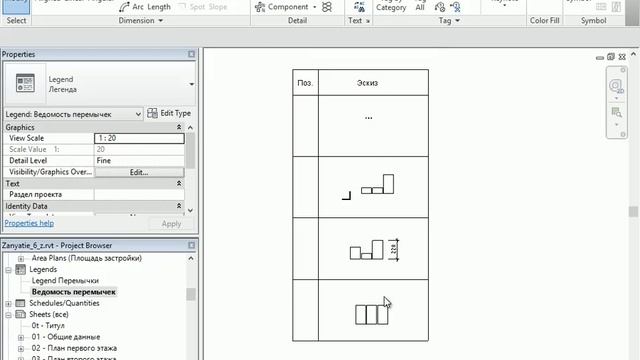Minimize the ribbon with up arrow
This screenshot has height=360, width=640.
click(x=633, y=54)
